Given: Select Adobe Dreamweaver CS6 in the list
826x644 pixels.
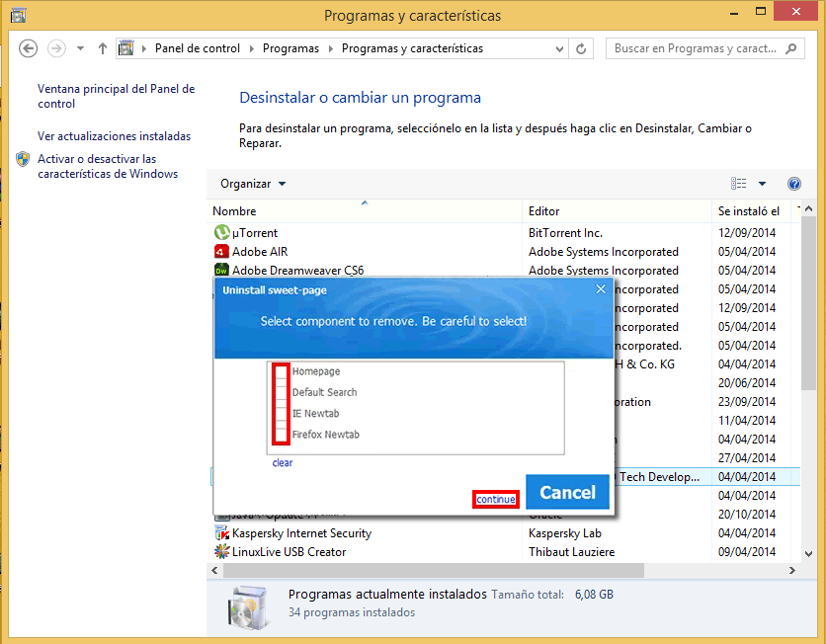Looking at the screenshot, I should (x=297, y=270).
